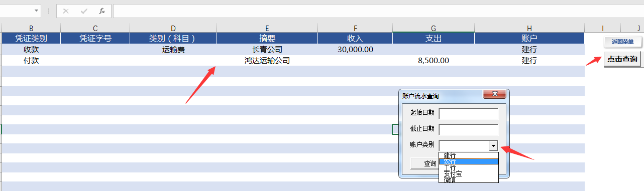Close the 账户流水查询 dialog

(x=495, y=94)
